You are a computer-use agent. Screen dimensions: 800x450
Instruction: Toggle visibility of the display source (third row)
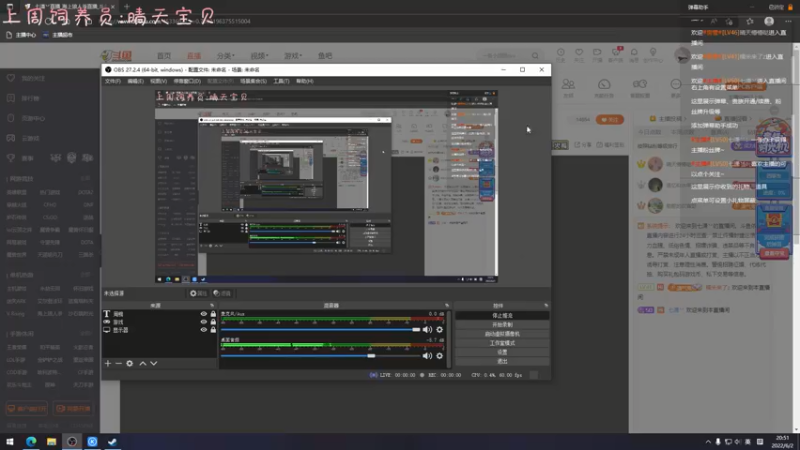pyautogui.click(x=204, y=330)
